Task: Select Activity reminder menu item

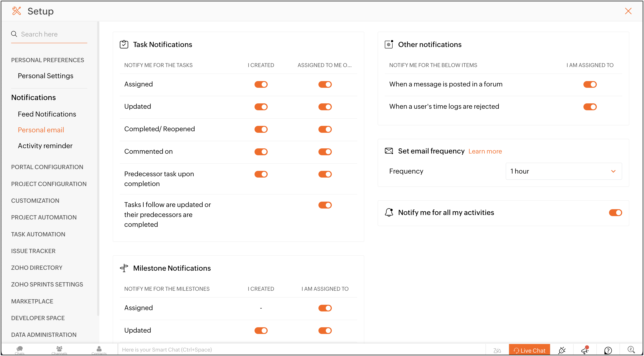Action: click(x=45, y=146)
